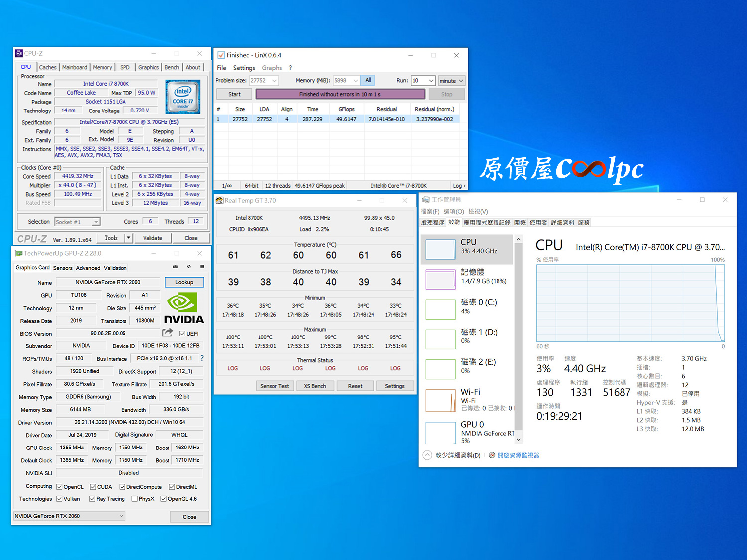The width and height of the screenshot is (747, 560).
Task: Toggle the OpenCL checkbox
Action: pos(59,487)
